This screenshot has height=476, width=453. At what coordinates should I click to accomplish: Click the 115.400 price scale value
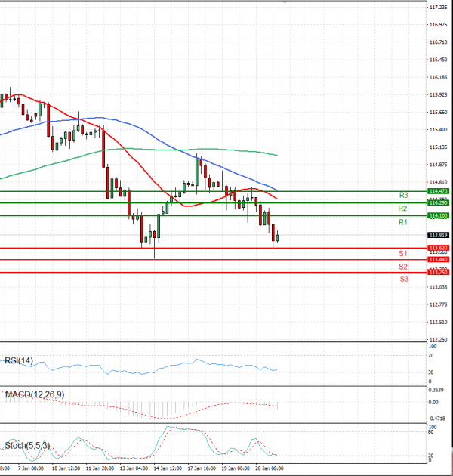click(x=439, y=130)
